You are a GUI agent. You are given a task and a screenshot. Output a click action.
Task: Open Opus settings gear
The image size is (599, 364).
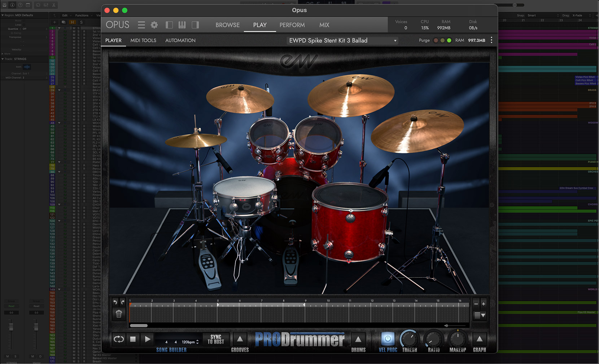pos(154,25)
